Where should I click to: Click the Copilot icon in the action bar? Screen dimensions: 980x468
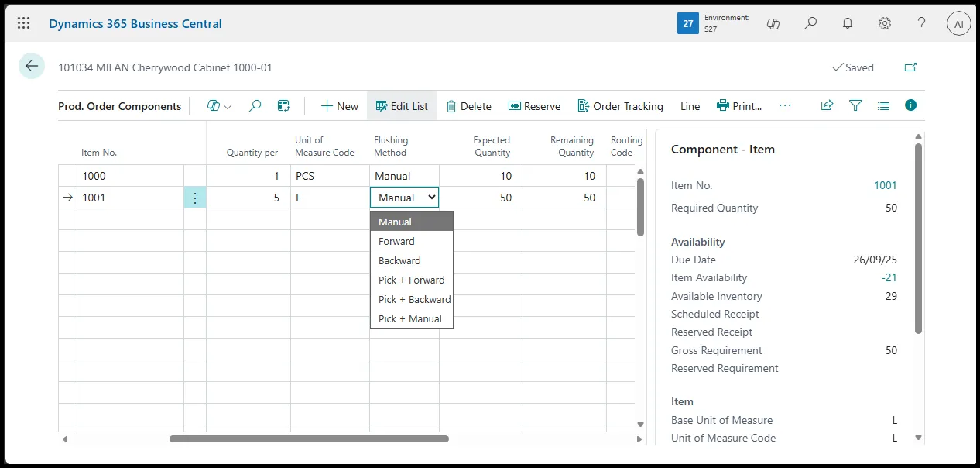point(214,106)
